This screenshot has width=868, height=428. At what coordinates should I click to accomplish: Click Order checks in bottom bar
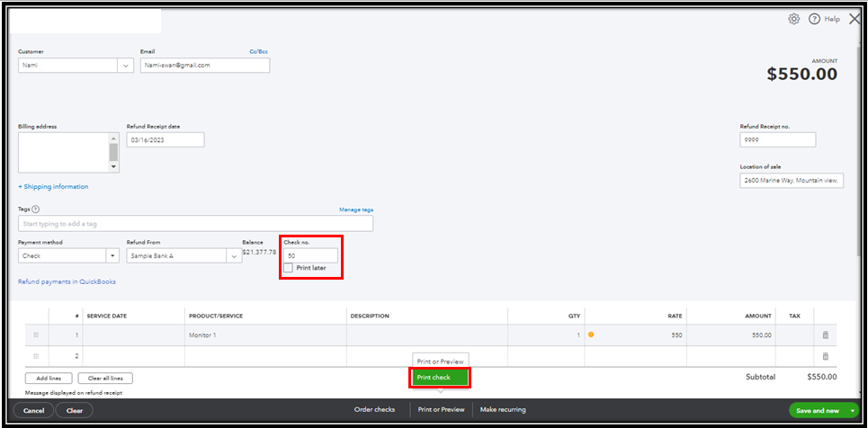375,410
